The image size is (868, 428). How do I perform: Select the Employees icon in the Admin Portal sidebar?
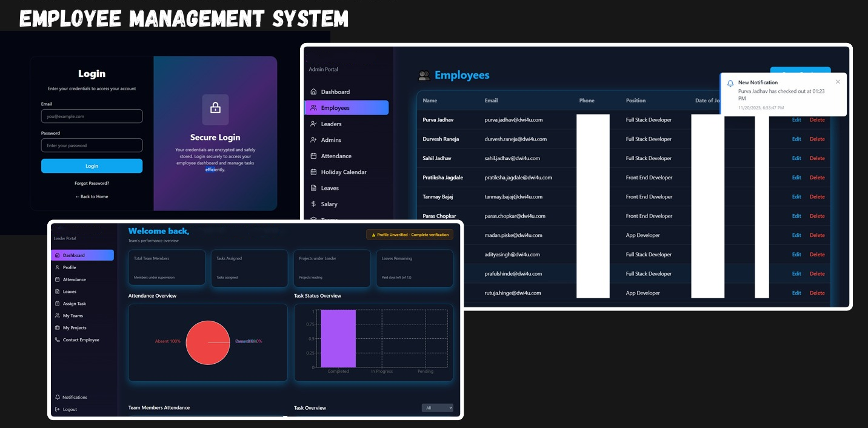(313, 107)
